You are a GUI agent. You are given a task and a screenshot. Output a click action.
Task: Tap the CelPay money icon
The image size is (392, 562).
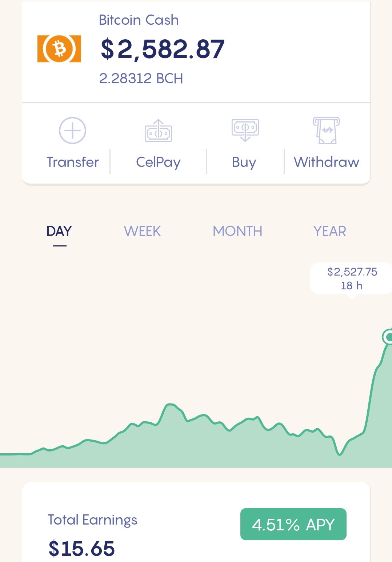[x=158, y=131]
